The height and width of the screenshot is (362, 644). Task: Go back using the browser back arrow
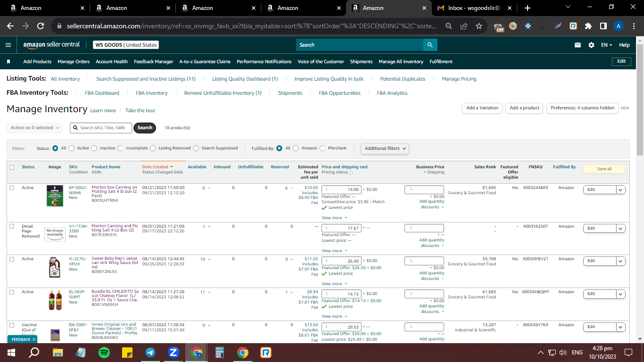(x=10, y=26)
